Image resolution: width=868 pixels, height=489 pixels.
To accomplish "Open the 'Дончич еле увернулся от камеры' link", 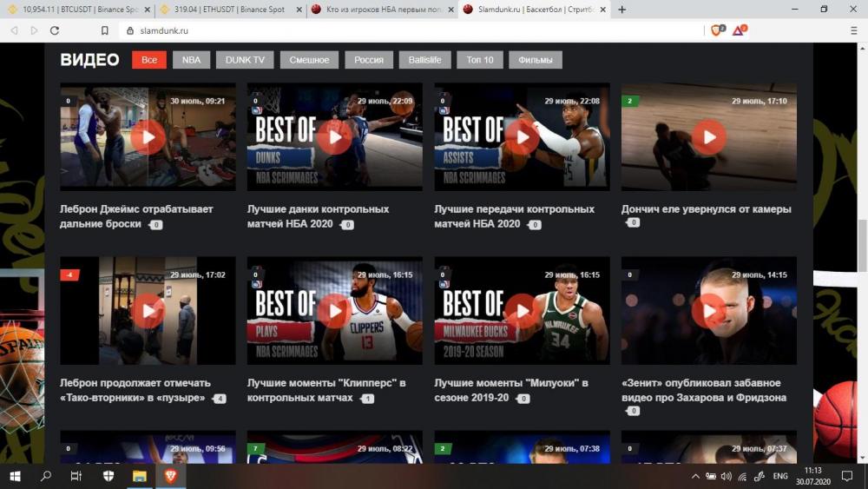I will (706, 209).
